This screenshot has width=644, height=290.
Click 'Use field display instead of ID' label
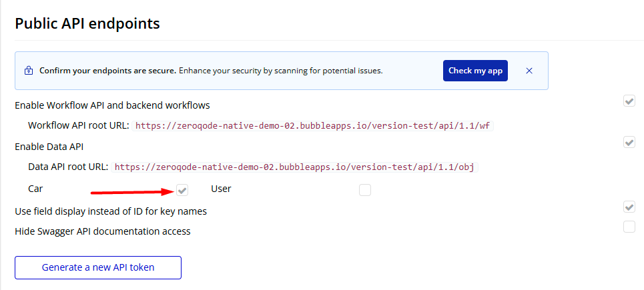(x=111, y=211)
